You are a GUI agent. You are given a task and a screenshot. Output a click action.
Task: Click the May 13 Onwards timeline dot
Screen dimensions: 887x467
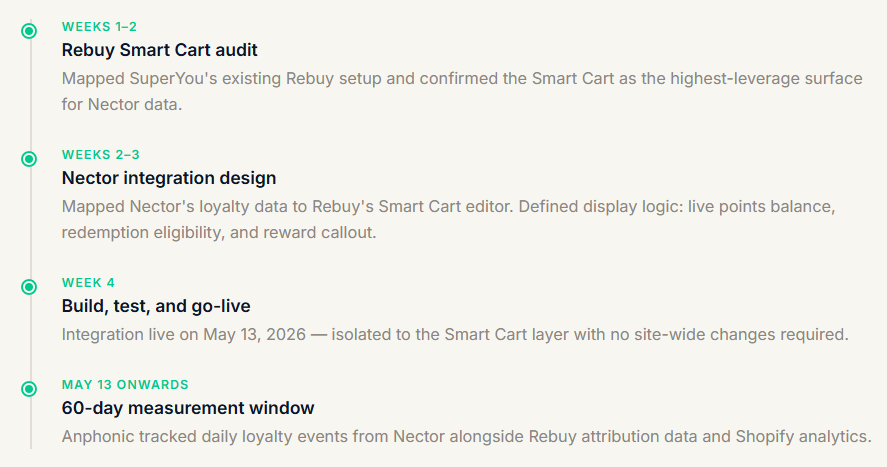29,389
